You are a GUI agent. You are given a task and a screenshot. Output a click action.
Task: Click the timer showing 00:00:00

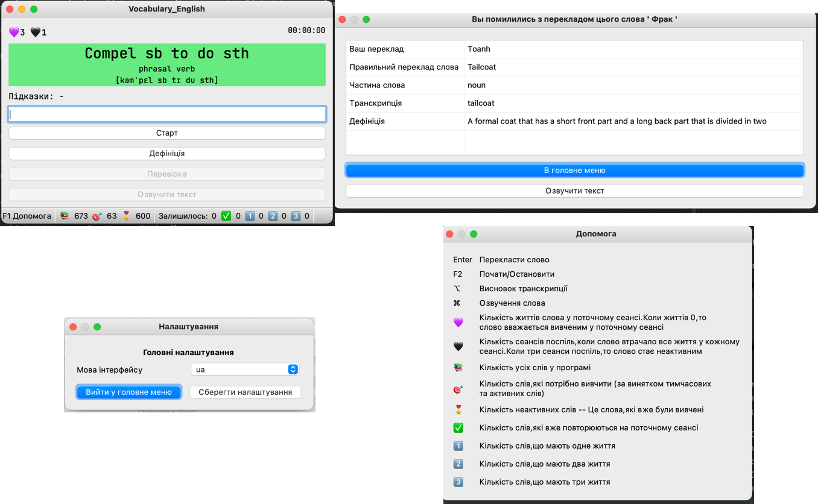point(306,30)
